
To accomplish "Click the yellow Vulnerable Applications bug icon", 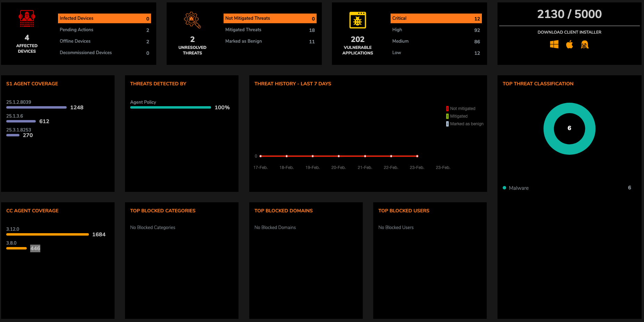I will tap(358, 20).
